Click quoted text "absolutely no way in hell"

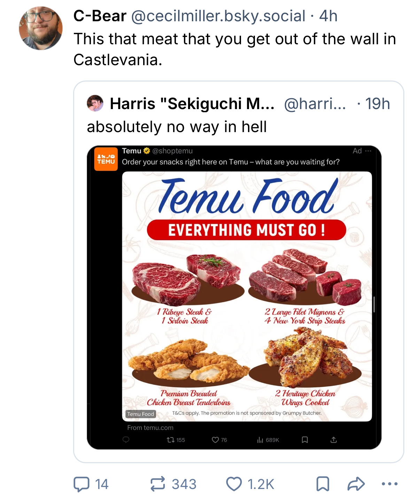(177, 127)
